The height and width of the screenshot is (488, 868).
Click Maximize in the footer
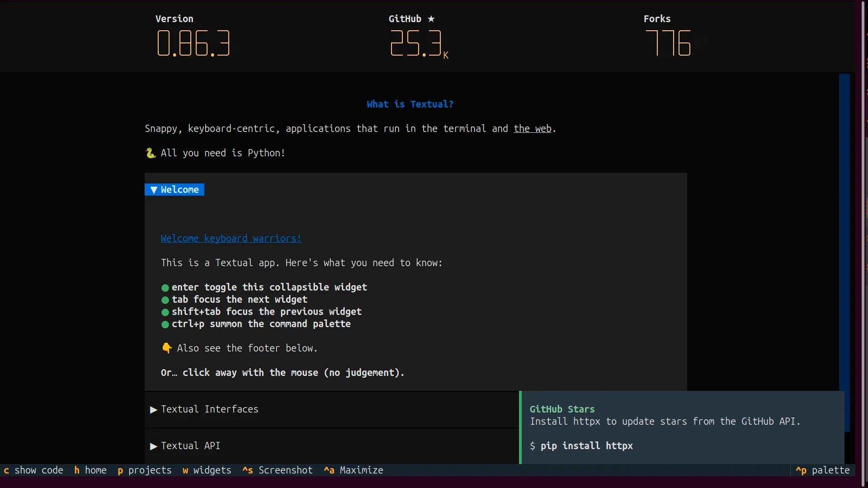[x=354, y=470]
